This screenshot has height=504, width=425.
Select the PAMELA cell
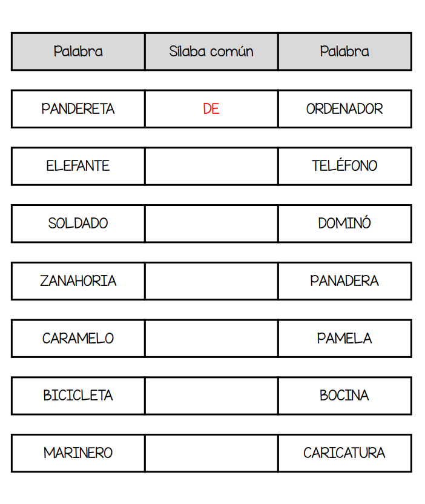pyautogui.click(x=344, y=338)
